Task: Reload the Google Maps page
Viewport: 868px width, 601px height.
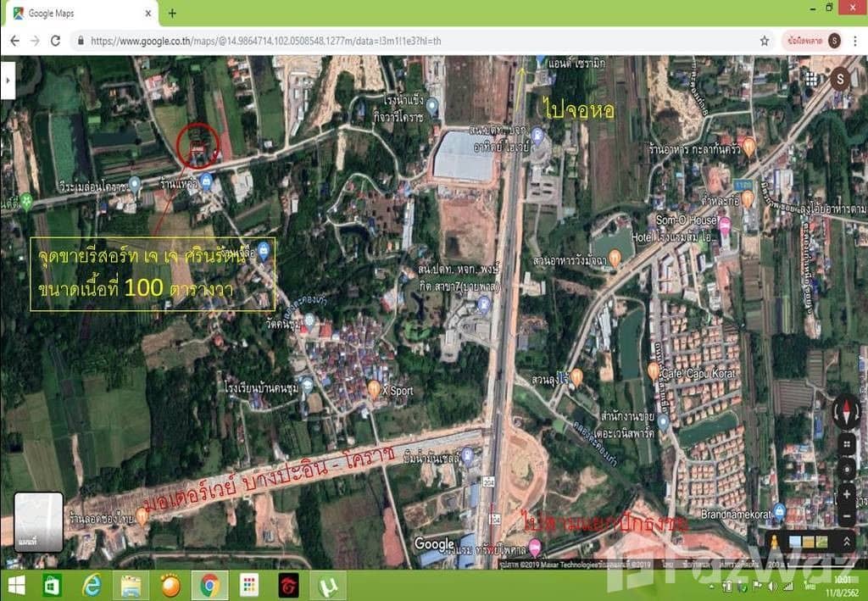Action: tap(56, 41)
